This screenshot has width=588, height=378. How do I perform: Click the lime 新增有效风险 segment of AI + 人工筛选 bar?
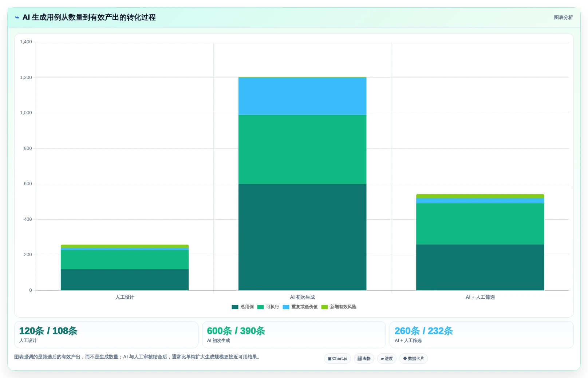point(480,196)
